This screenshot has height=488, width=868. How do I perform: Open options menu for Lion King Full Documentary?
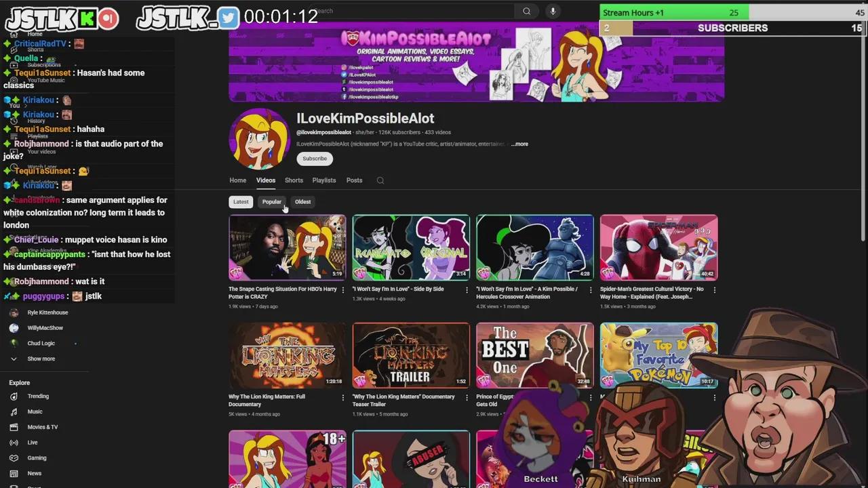coord(343,398)
